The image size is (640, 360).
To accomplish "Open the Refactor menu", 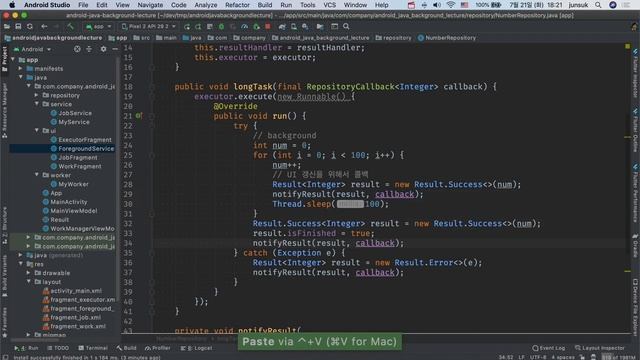I will point(237,5).
